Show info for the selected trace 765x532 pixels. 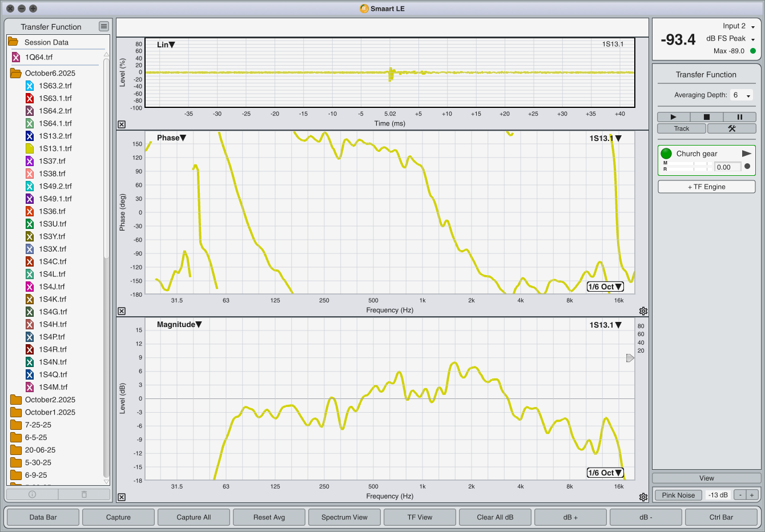(32, 494)
